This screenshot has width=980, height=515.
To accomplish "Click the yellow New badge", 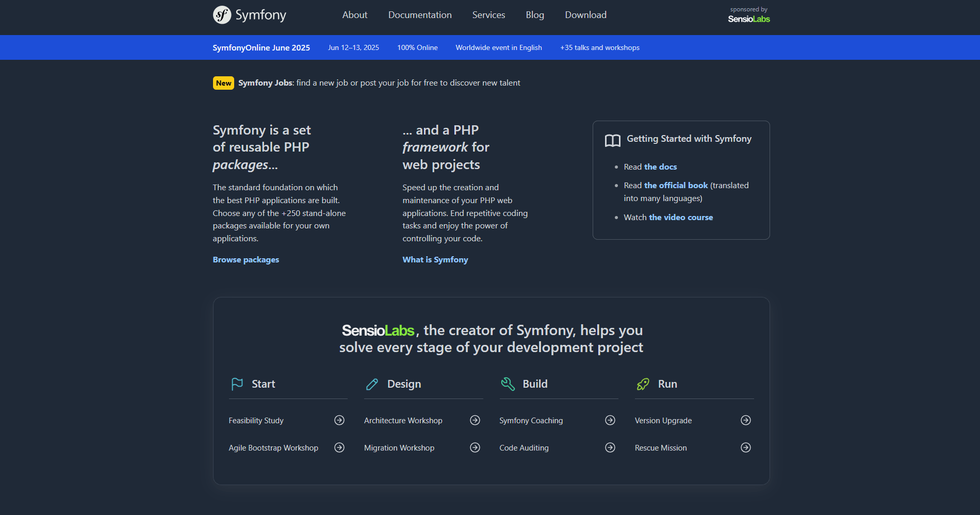I will click(223, 83).
